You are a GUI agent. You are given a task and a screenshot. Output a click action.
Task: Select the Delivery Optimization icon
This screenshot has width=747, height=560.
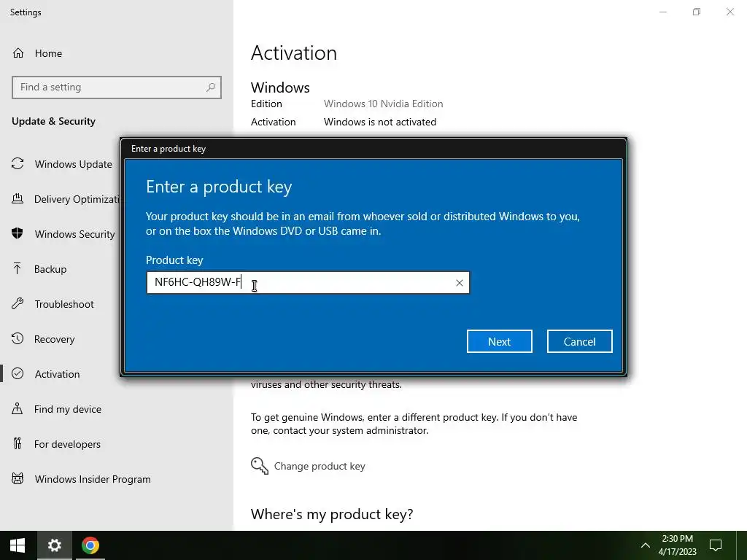coord(18,198)
